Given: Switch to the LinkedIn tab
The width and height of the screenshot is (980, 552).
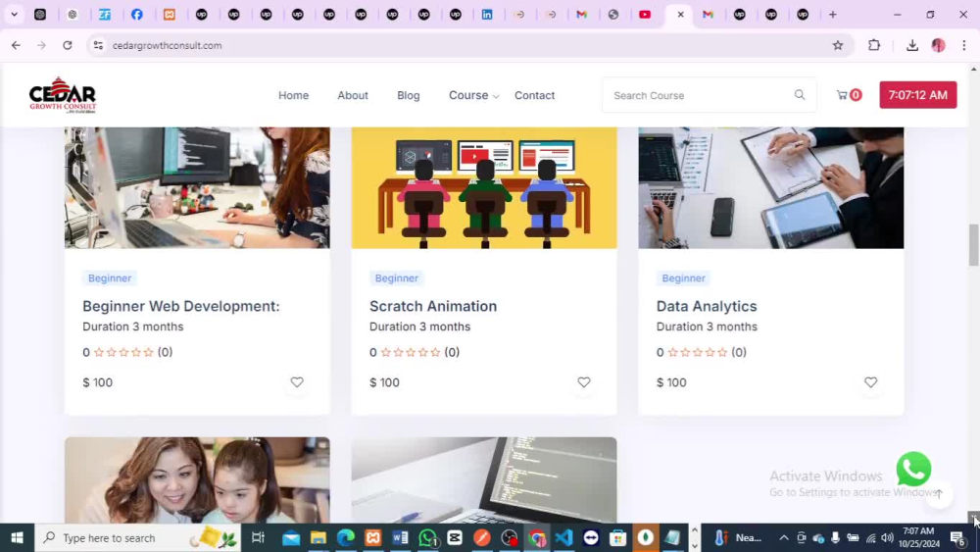Looking at the screenshot, I should point(487,14).
